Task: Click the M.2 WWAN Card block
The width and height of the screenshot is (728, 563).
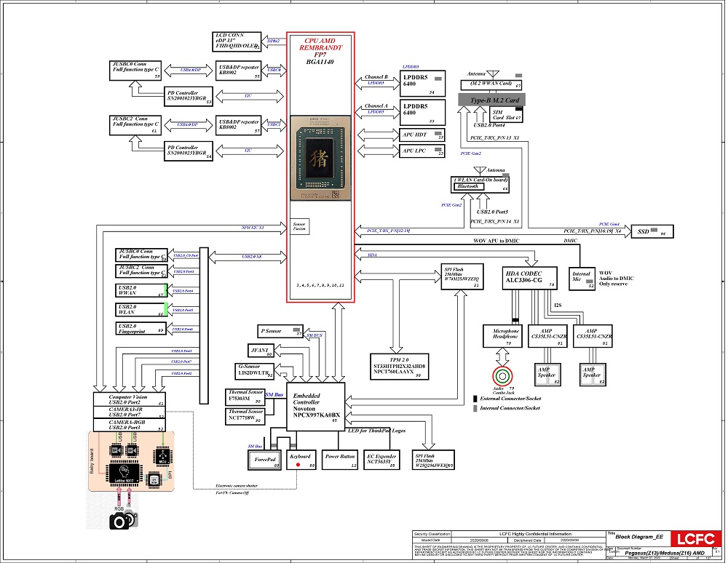Action: pos(491,85)
